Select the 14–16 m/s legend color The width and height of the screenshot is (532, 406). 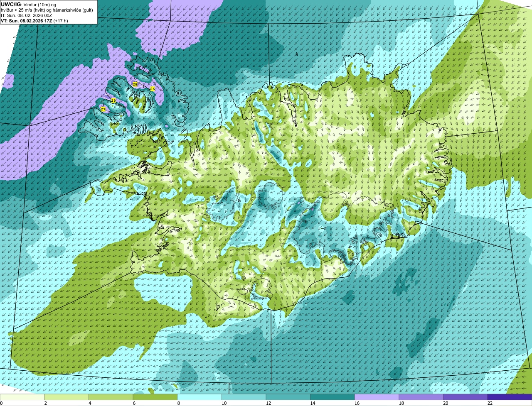point(332,397)
